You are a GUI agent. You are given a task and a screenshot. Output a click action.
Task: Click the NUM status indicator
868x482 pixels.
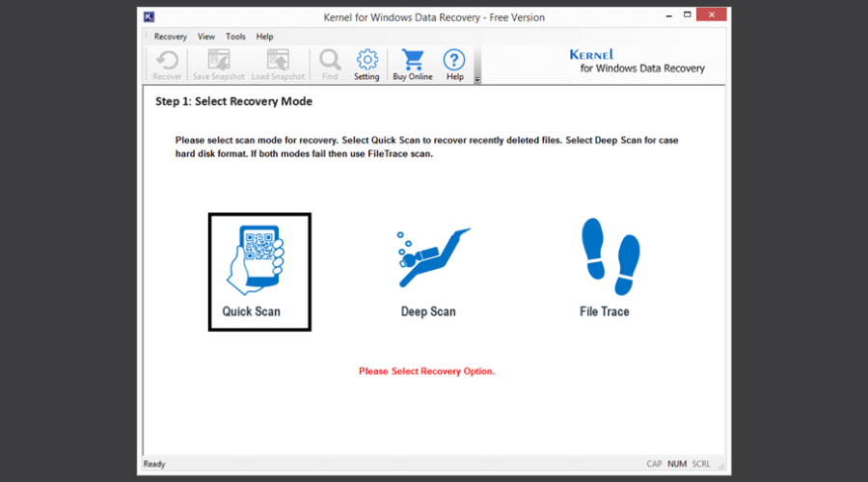pos(677,464)
